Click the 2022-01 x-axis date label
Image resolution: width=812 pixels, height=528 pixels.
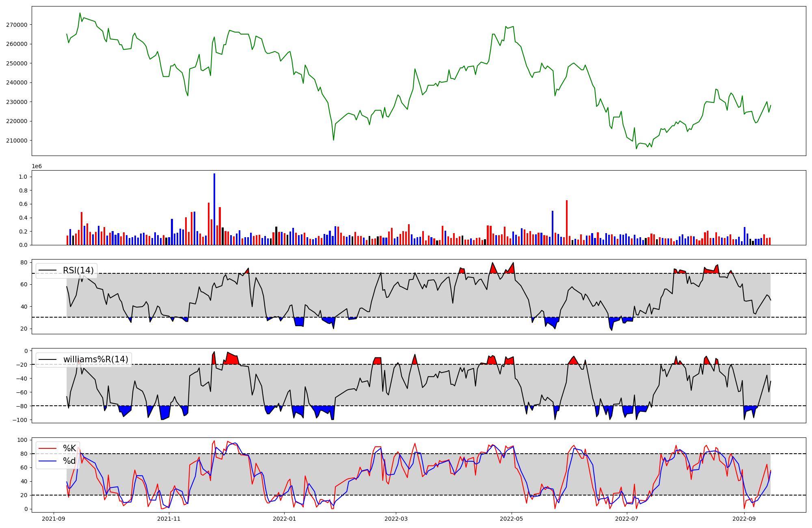[284, 519]
